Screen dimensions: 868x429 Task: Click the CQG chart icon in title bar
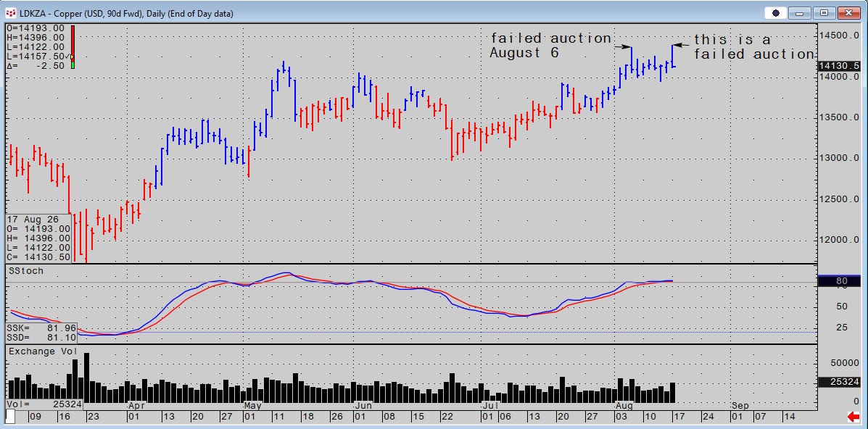11,13
